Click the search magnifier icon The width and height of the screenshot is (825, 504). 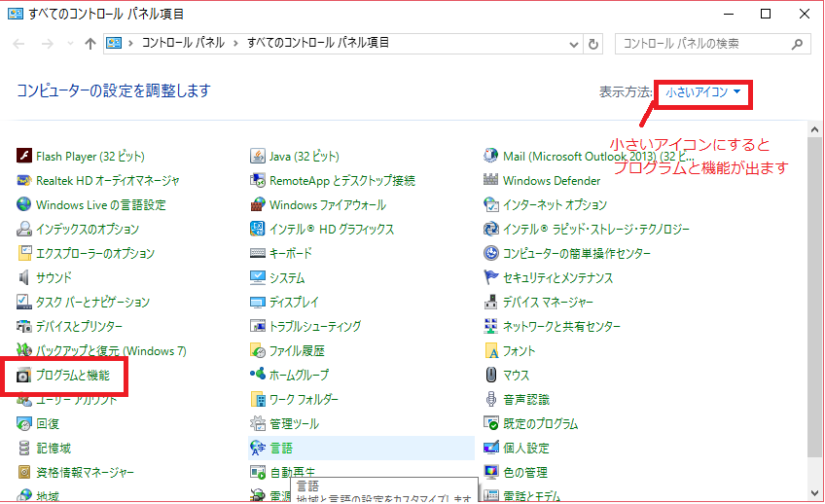coord(797,44)
